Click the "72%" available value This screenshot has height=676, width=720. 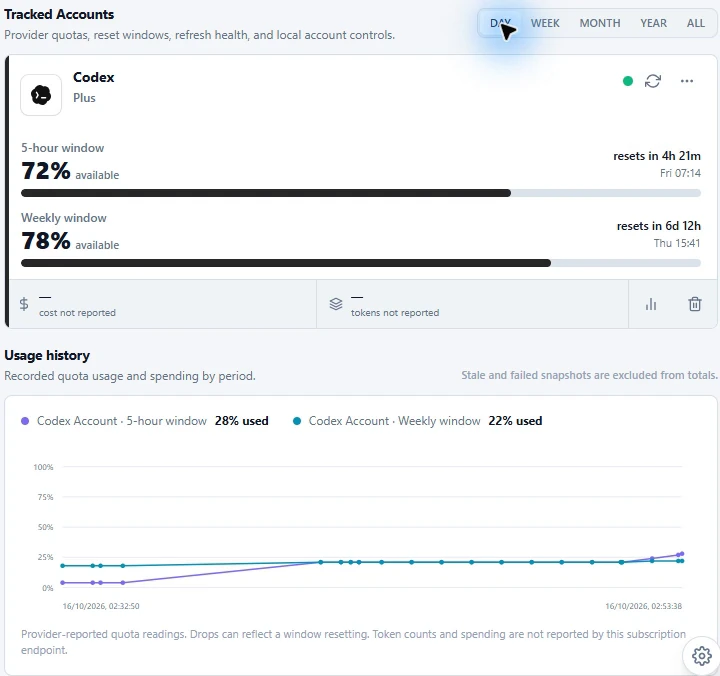point(46,171)
